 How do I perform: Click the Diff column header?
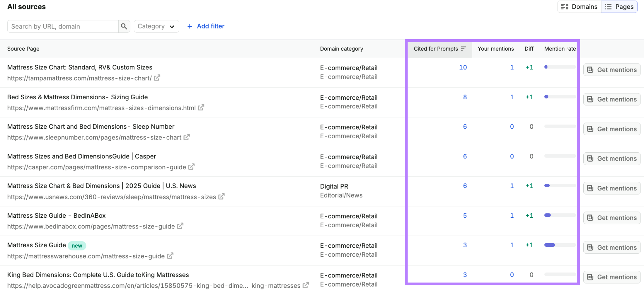click(529, 49)
